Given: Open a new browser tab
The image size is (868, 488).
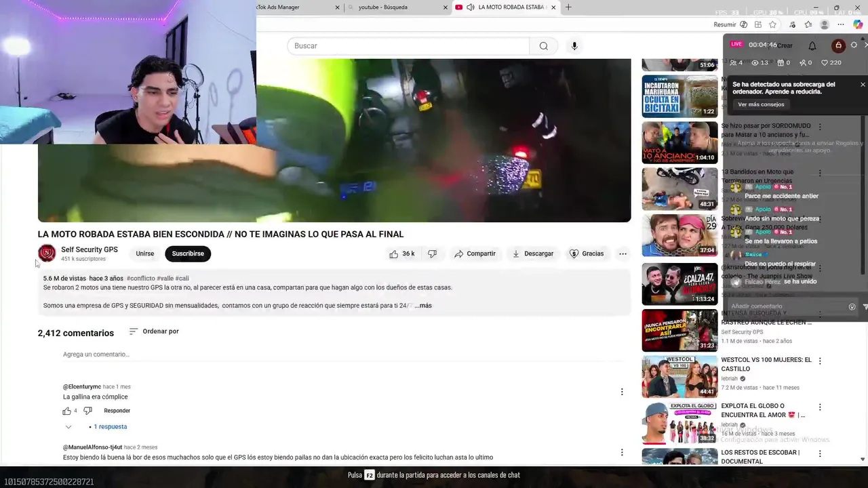Looking at the screenshot, I should 568,7.
